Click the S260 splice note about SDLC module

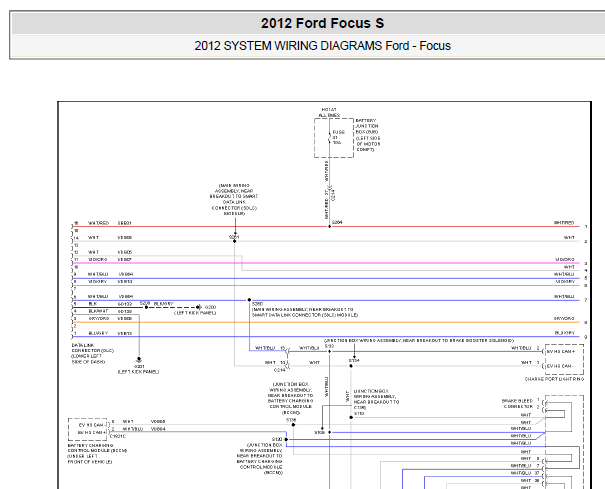(305, 312)
